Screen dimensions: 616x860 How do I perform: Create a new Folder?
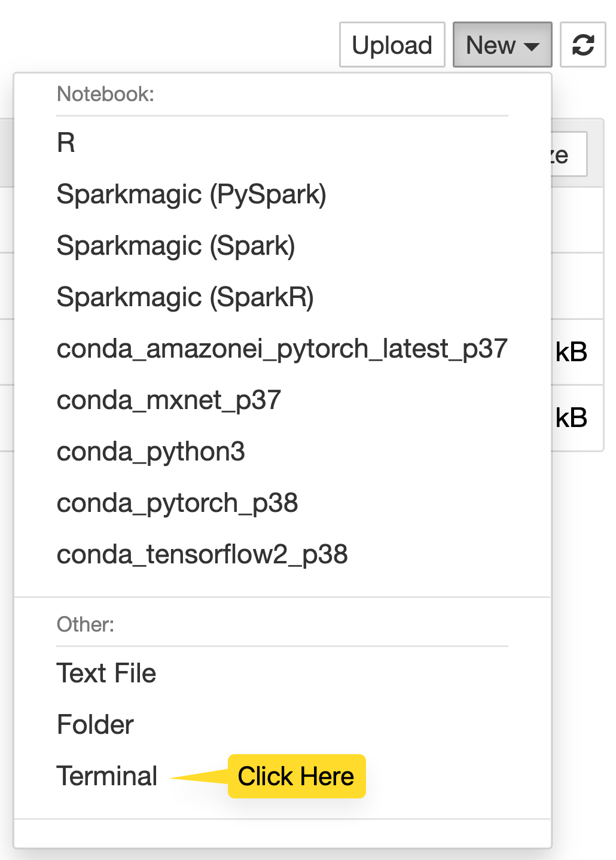coord(94,724)
